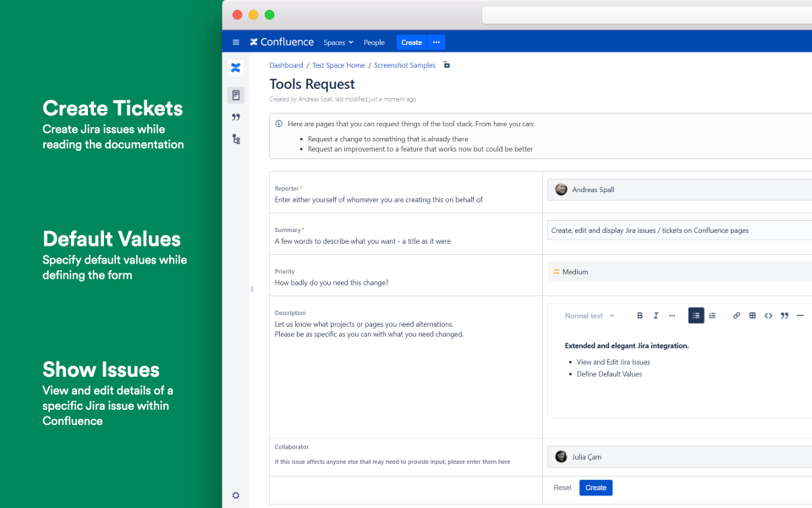Click the Create button to submit the form
Viewport: 812px width, 508px height.
(x=595, y=487)
